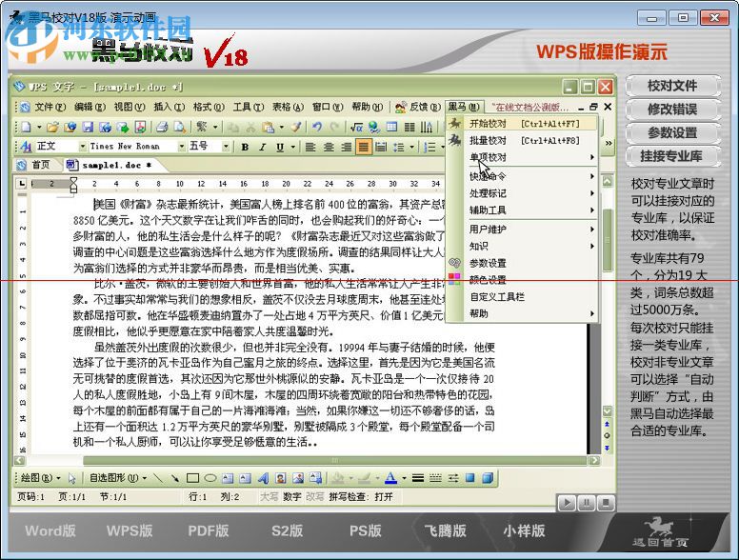Open the font color A swatch

(390, 478)
